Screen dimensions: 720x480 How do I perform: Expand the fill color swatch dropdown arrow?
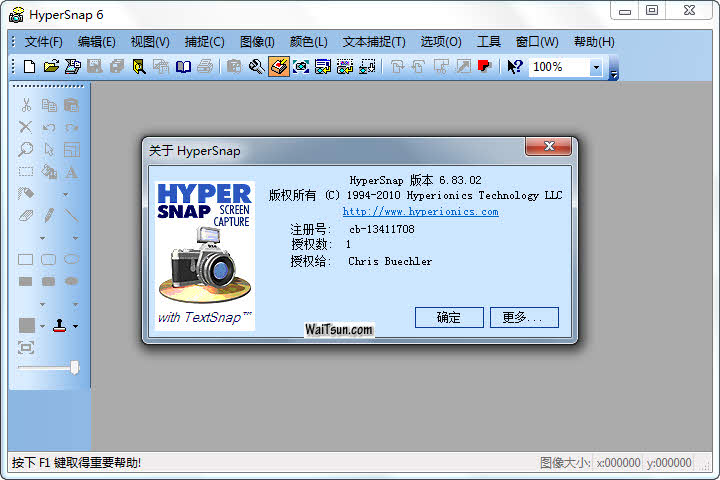click(42, 326)
